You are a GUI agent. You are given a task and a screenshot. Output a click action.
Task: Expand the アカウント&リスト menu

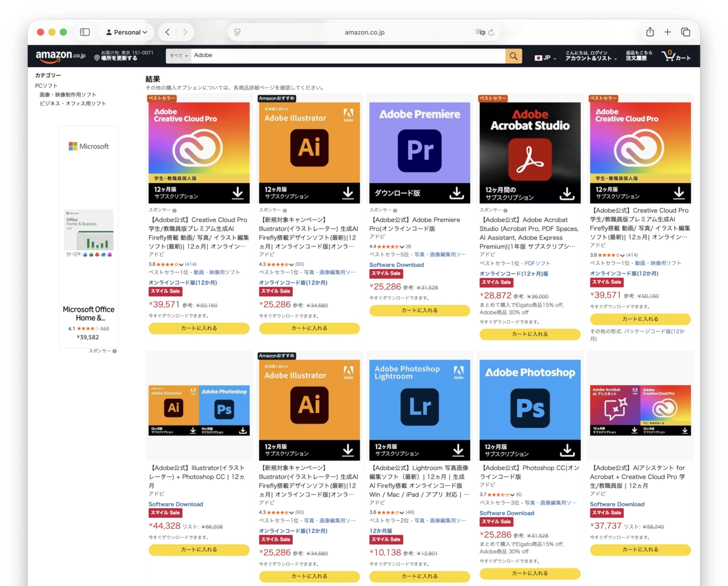[590, 56]
